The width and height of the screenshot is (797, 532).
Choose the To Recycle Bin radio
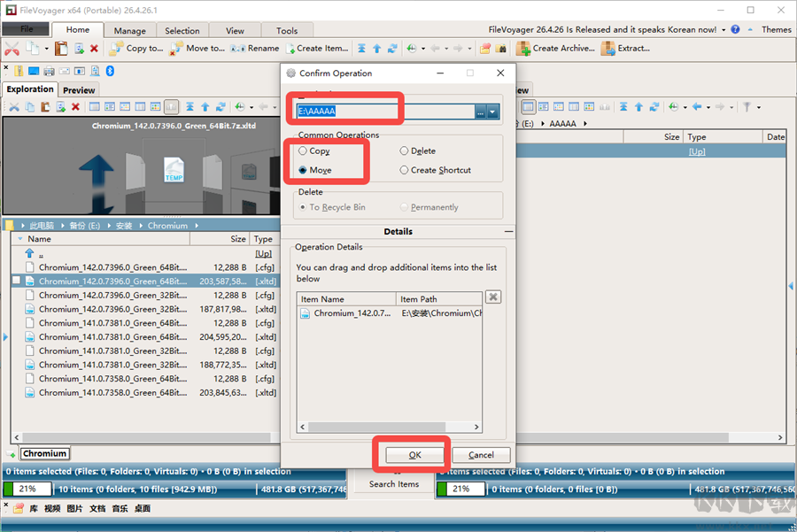(x=332, y=207)
